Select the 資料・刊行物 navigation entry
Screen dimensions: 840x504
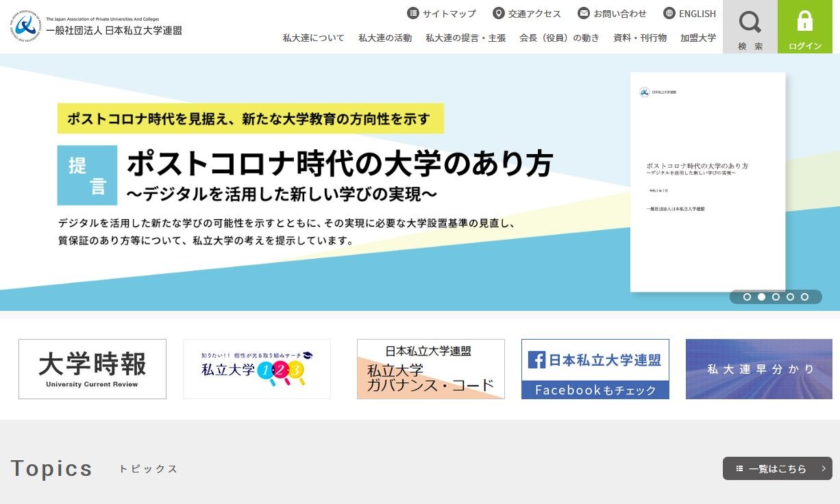639,38
